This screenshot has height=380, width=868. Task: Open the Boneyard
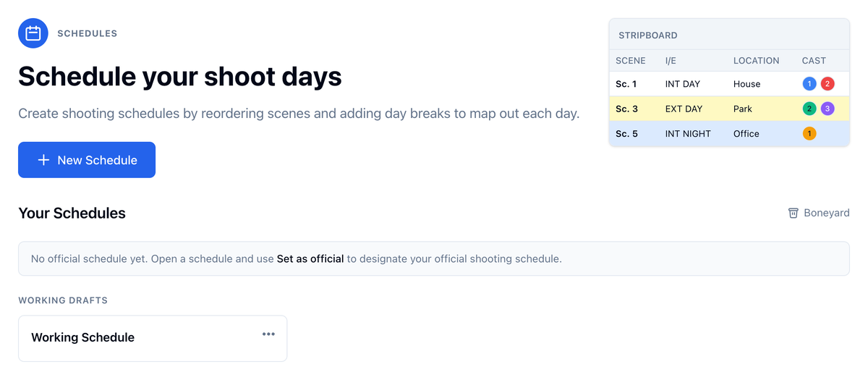pos(819,213)
